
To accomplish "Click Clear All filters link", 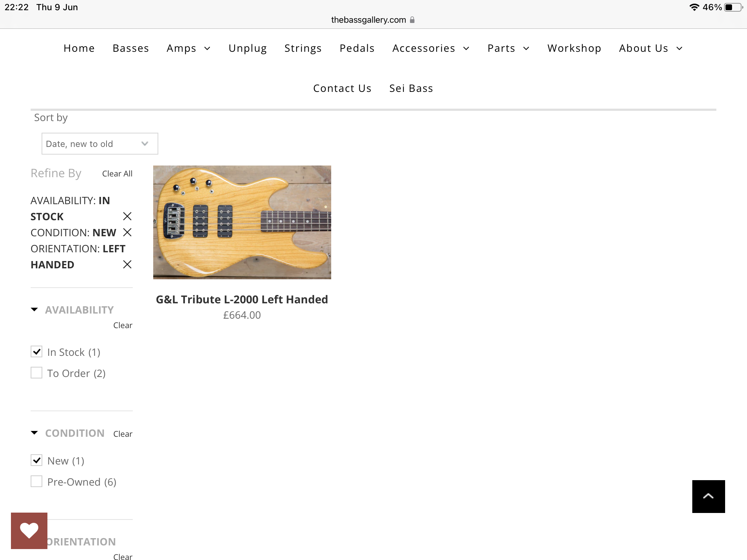I will tap(117, 174).
